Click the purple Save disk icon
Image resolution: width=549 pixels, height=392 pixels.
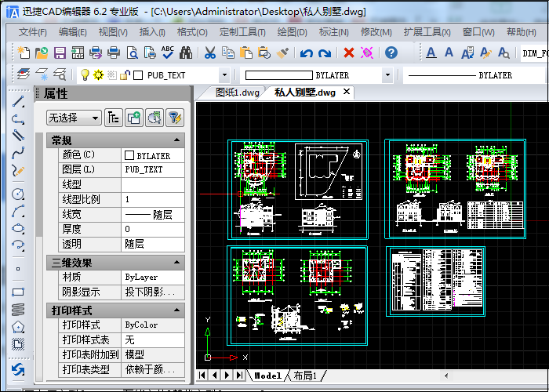[60, 53]
